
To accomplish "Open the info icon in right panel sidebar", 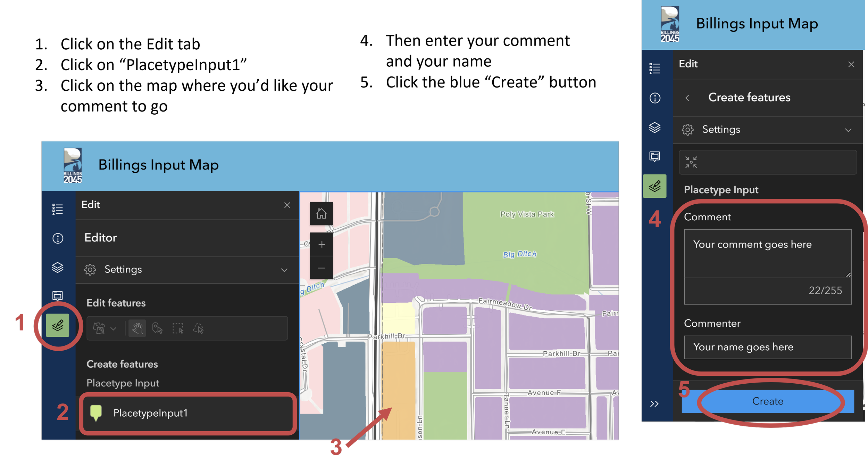I will [655, 98].
